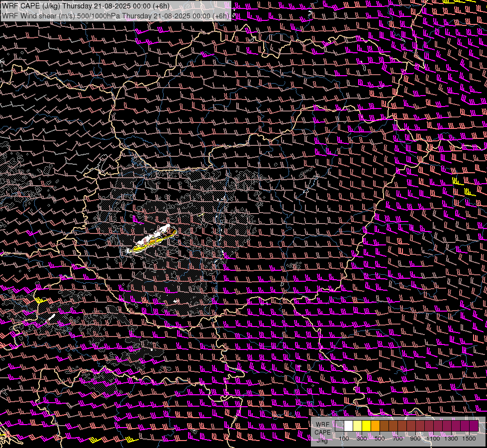Click the yellow-white CAPE patch on map
The image size is (487, 448).
[152, 239]
